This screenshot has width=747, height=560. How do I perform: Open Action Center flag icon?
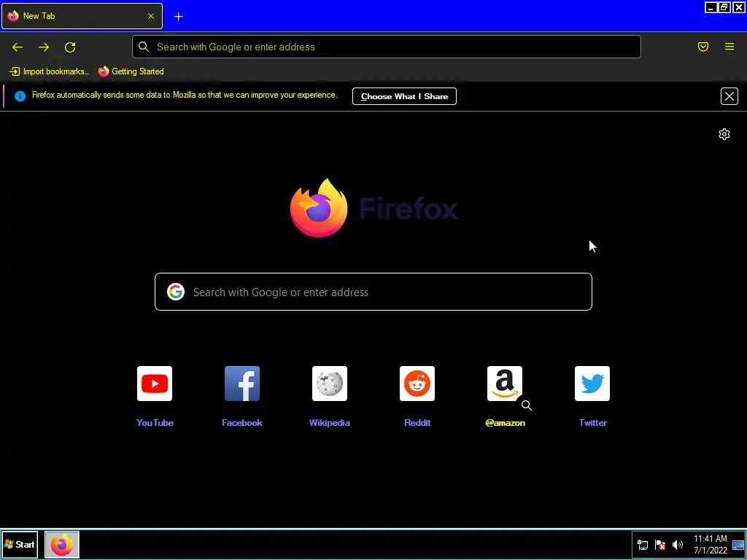(x=660, y=545)
